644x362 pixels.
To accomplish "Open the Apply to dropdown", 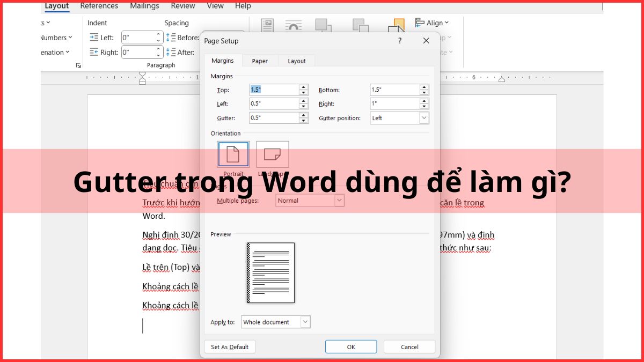I will tap(304, 322).
